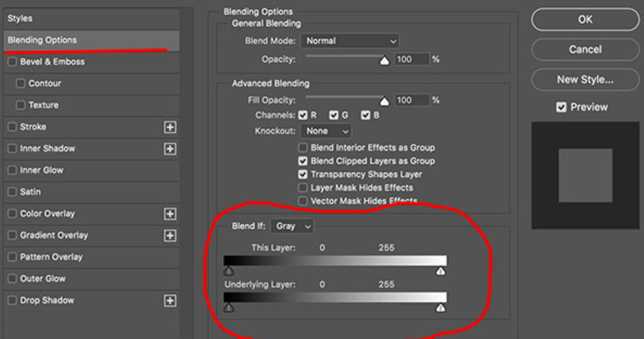Toggle the Preview checkbox
The height and width of the screenshot is (339, 644).
coord(561,108)
